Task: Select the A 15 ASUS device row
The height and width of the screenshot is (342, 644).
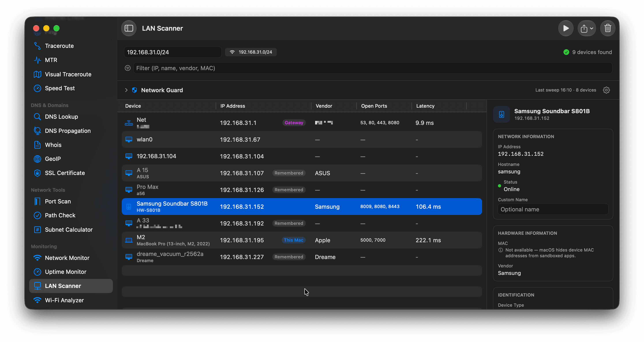Action: click(x=302, y=173)
